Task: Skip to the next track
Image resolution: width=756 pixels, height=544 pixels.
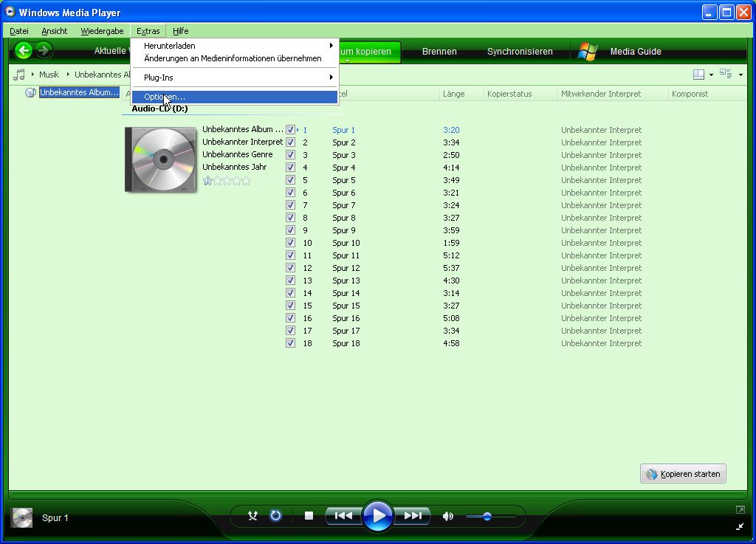Action: click(x=413, y=516)
